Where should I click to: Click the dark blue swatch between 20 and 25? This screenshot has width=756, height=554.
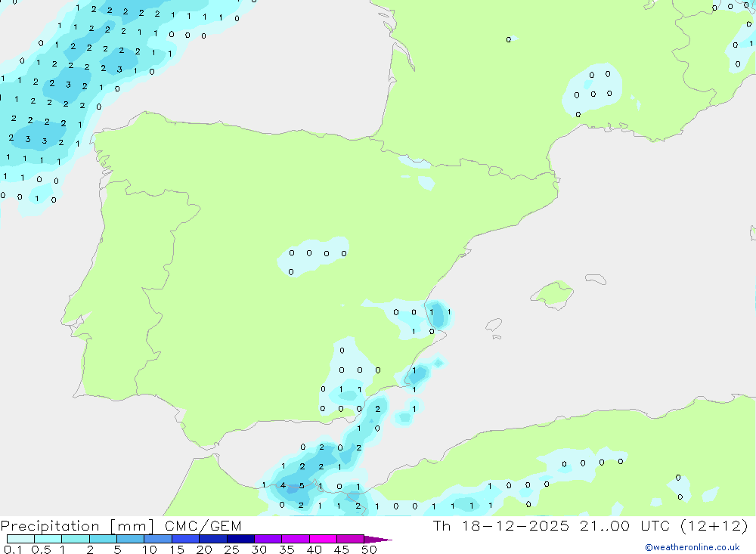pos(213,539)
